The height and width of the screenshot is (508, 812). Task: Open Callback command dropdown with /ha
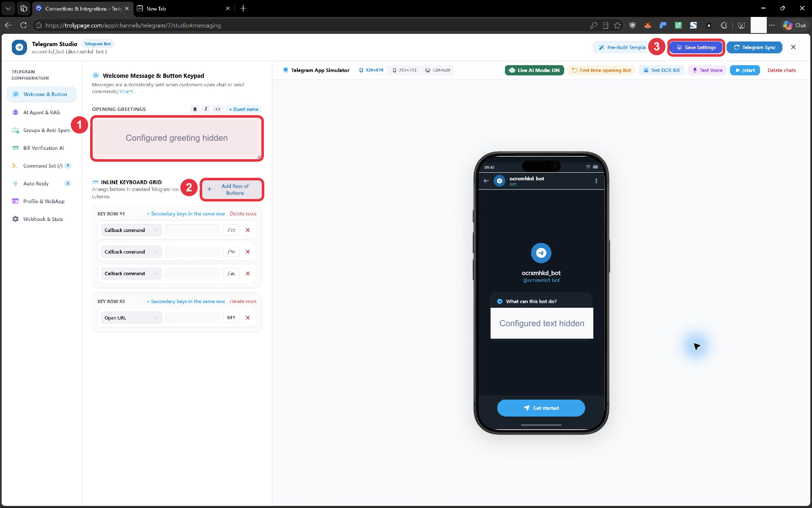click(131, 252)
